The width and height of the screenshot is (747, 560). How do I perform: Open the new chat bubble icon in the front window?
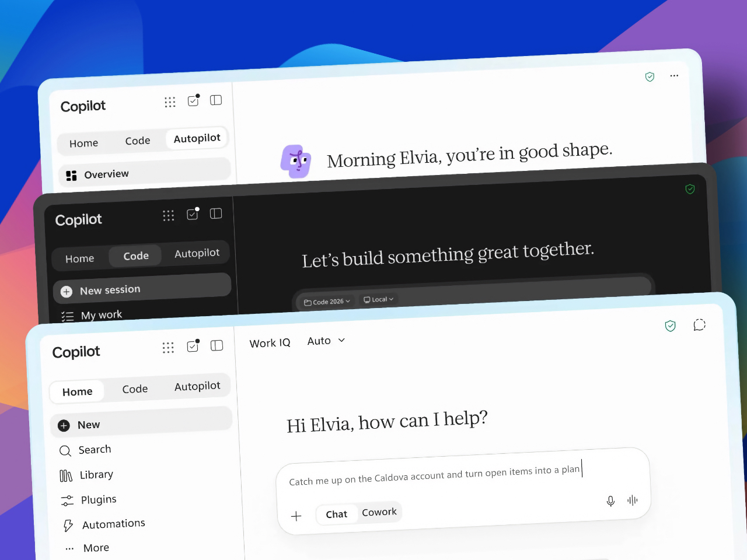pyautogui.click(x=699, y=325)
